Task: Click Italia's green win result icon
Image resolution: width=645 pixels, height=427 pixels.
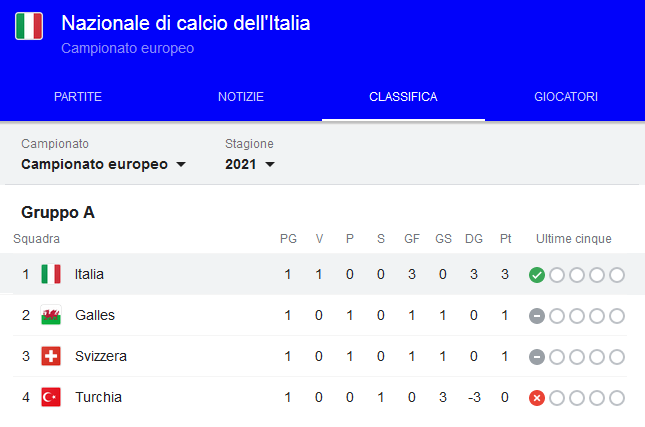Action: click(x=537, y=275)
